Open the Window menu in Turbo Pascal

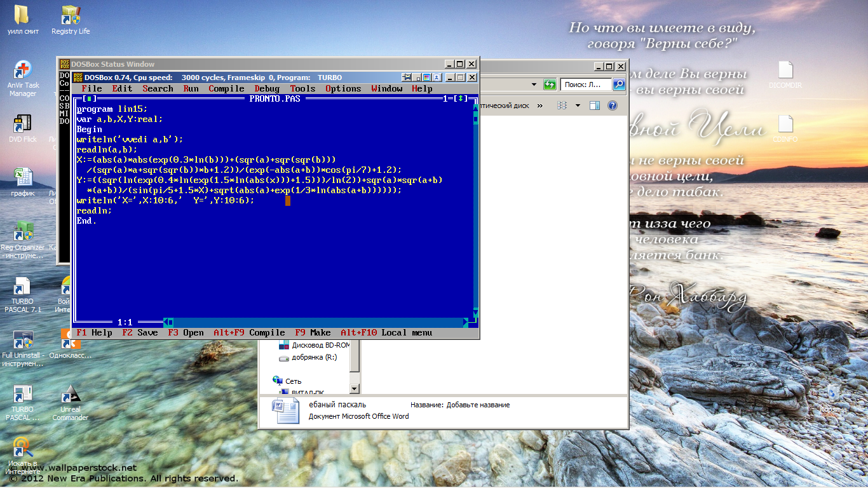point(387,89)
